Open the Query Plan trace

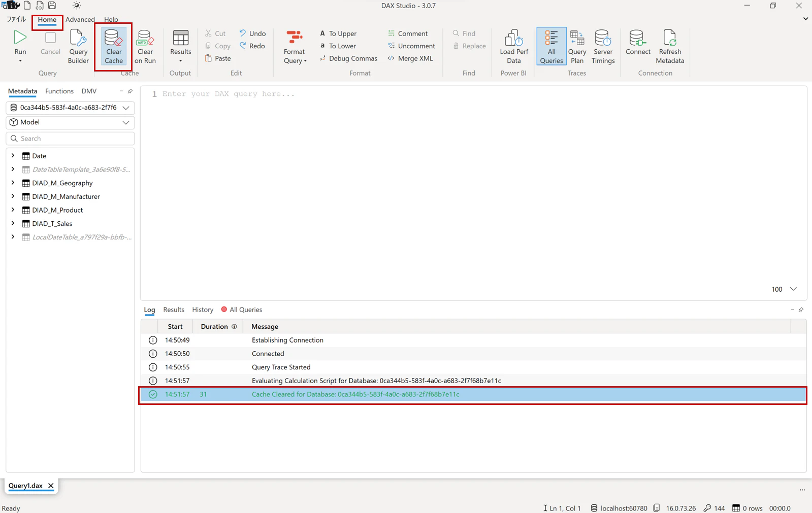pos(577,46)
